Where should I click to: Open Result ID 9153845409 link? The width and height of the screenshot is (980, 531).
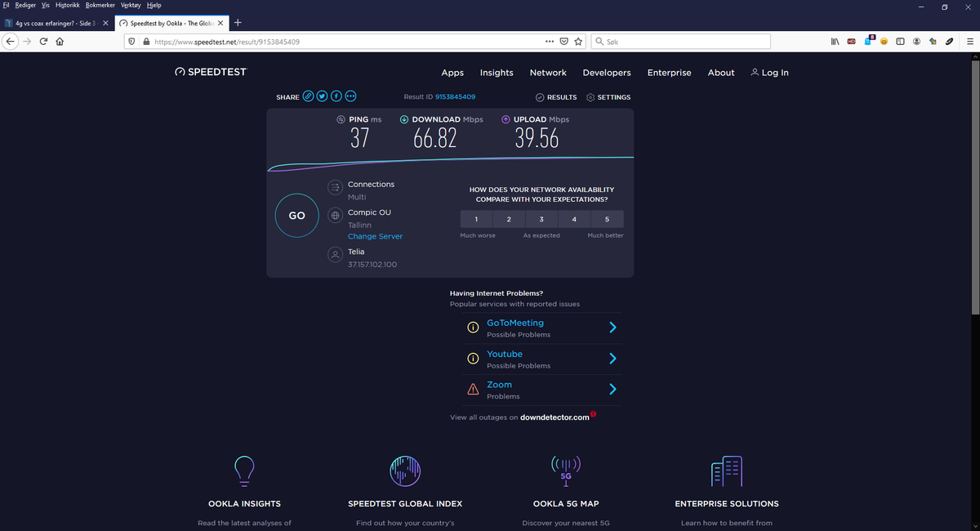pyautogui.click(x=455, y=97)
